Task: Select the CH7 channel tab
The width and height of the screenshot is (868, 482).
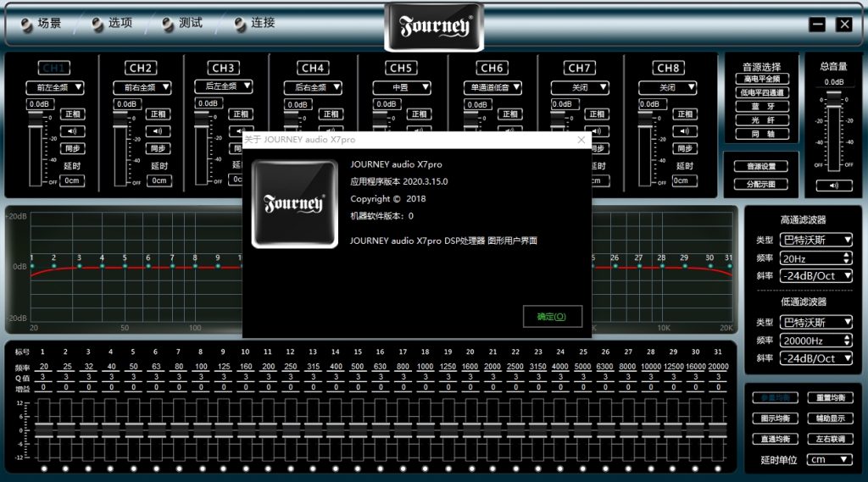Action: tap(580, 68)
